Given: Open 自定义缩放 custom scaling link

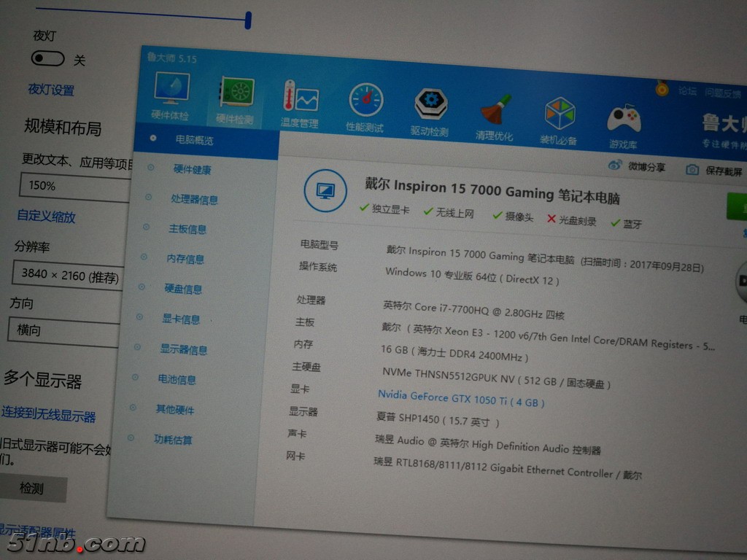Looking at the screenshot, I should (46, 217).
